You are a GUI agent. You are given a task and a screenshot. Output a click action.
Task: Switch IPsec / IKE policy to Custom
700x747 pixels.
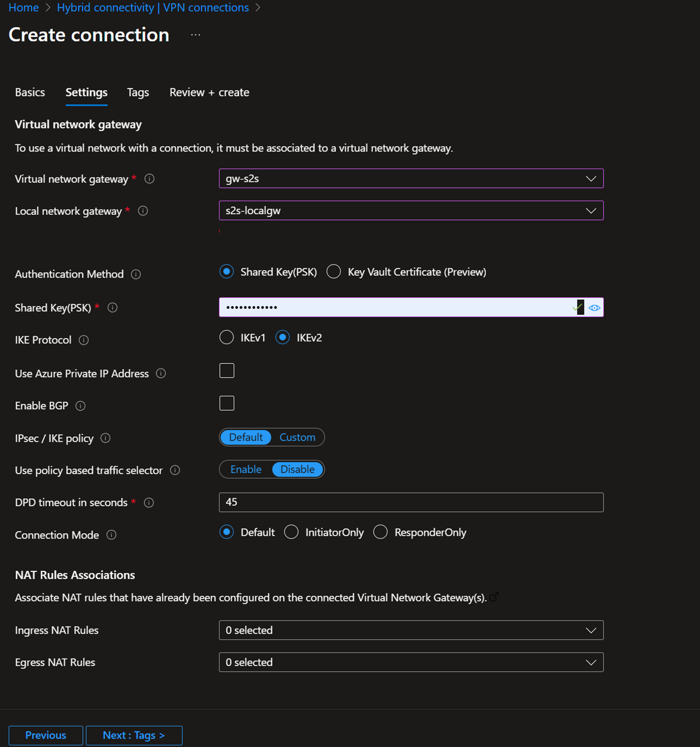pos(297,437)
